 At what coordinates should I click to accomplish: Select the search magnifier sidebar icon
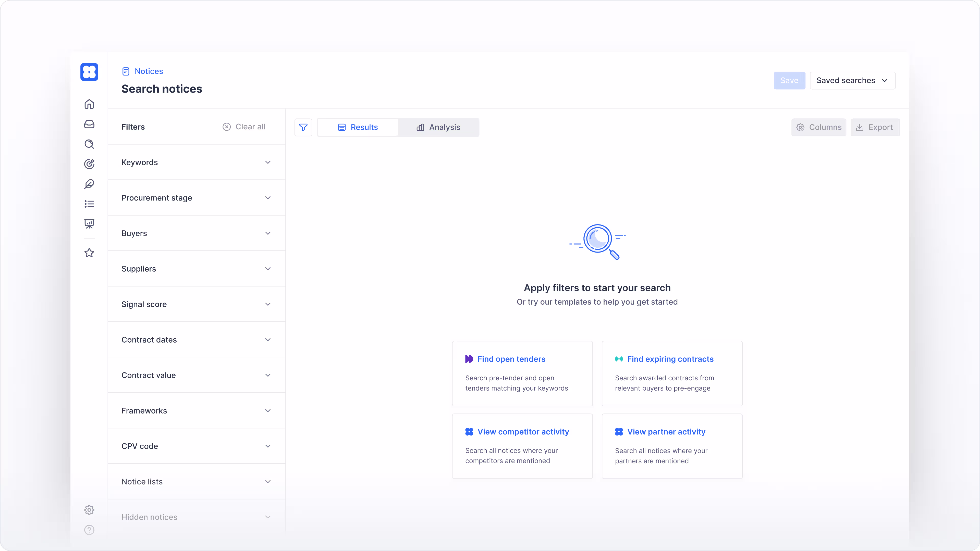click(89, 144)
